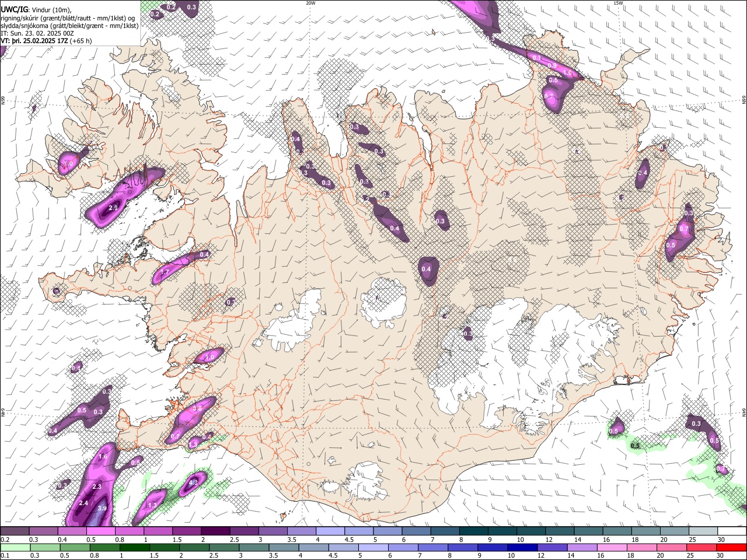Click the 0.2 label in the purple legend row
747x560 pixels.
(x=5, y=540)
